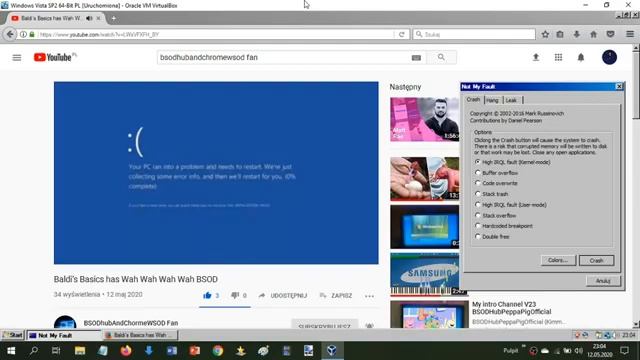
Task: Open Firefox from the host taskbar
Action: (x=126, y=351)
